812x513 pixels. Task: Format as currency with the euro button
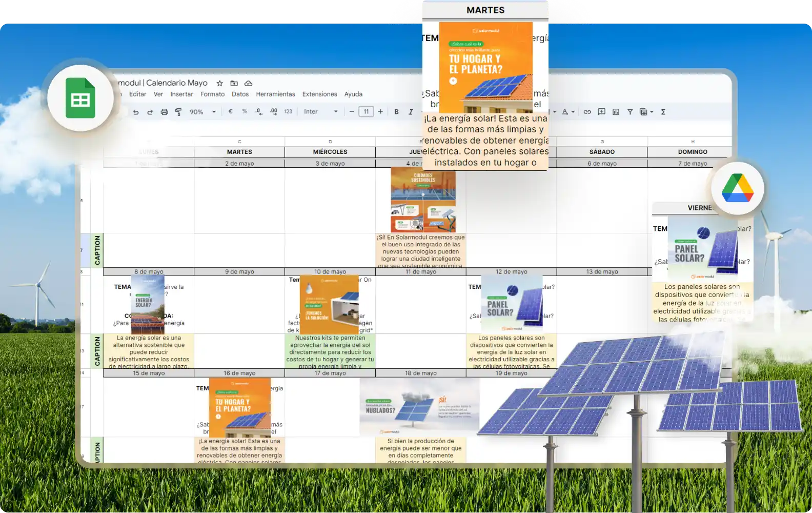(230, 112)
